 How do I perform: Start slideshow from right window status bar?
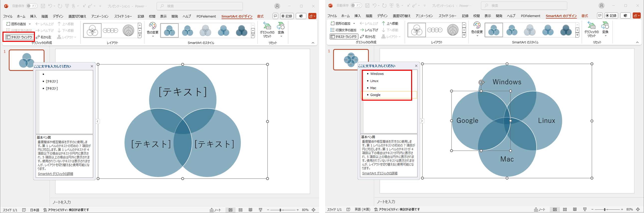click(x=585, y=210)
